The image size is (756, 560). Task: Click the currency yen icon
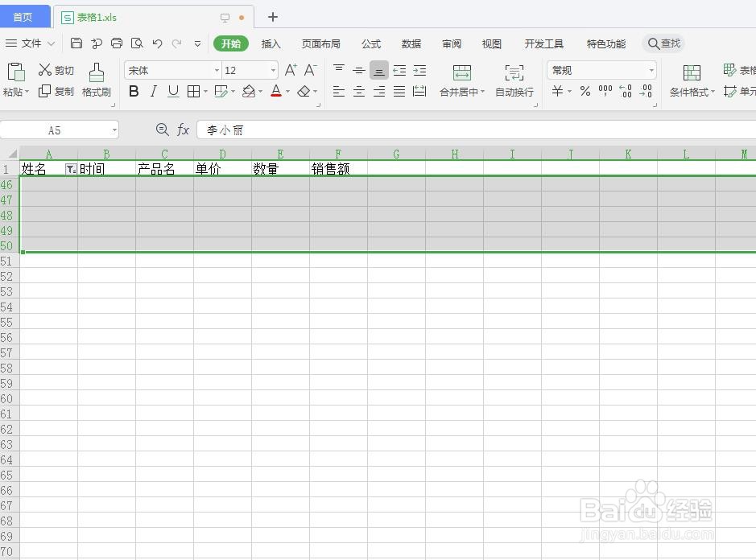[x=557, y=91]
